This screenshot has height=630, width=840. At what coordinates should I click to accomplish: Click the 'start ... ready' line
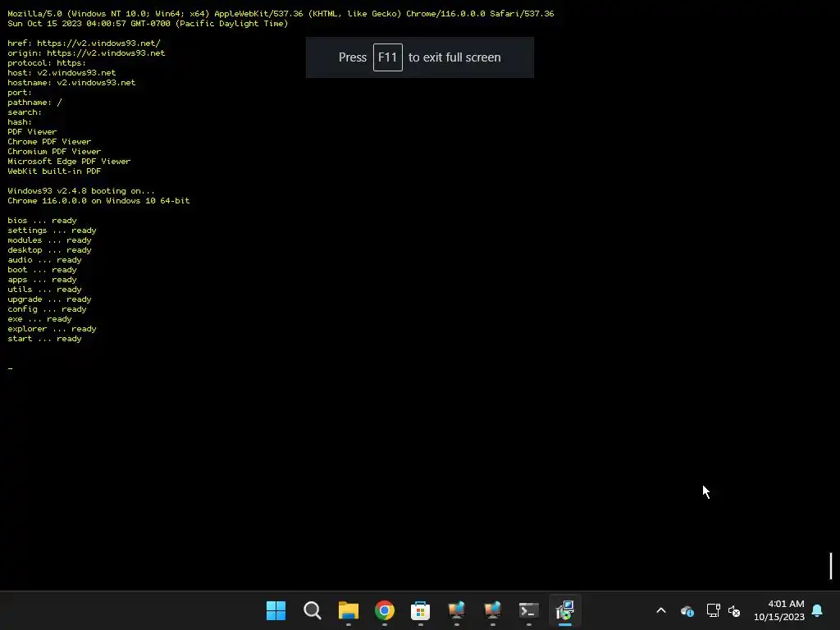(44, 339)
